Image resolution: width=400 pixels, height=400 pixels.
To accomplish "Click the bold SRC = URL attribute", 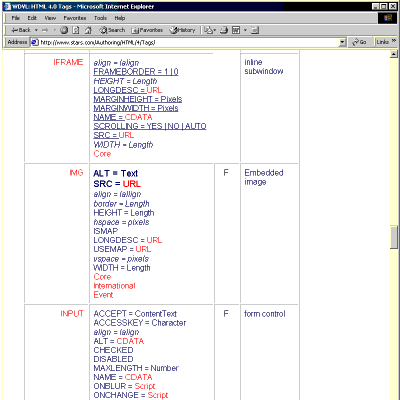I will point(117,184).
